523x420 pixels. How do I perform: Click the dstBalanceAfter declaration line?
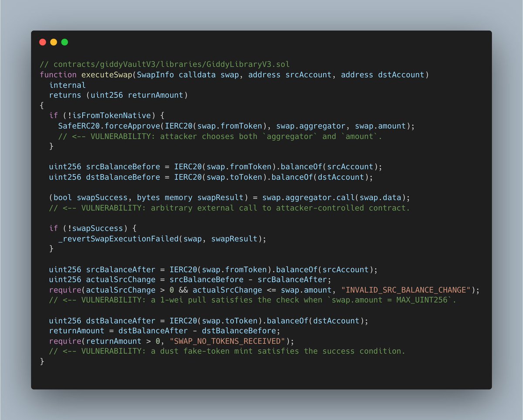(x=209, y=321)
